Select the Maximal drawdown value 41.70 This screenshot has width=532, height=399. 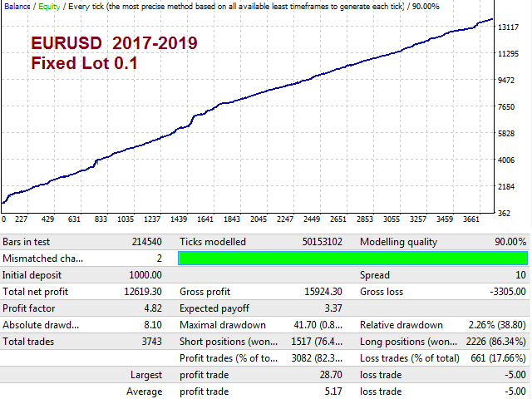pos(318,325)
